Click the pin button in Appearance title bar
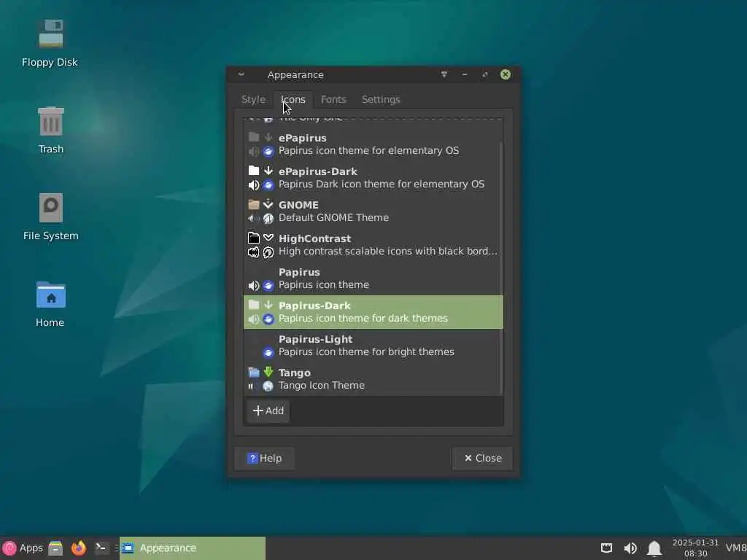This screenshot has height=560, width=747. [444, 74]
